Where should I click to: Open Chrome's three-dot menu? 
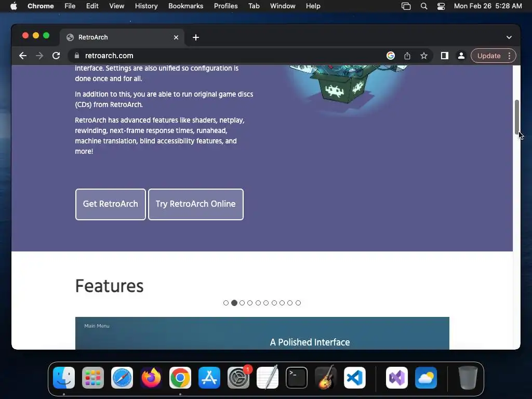[x=509, y=56]
